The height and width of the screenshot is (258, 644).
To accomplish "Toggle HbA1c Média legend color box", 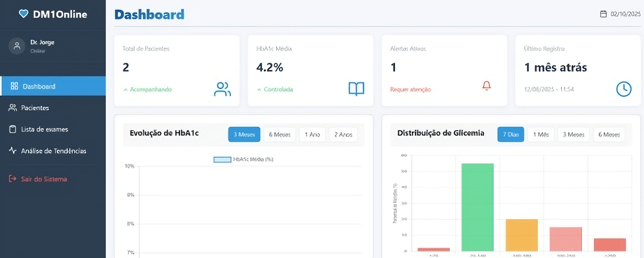I will point(222,160).
